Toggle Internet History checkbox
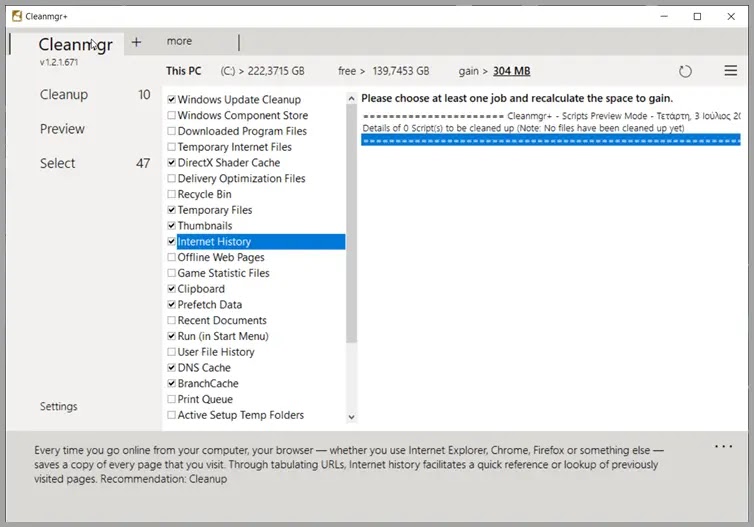Image resolution: width=754 pixels, height=527 pixels. click(171, 241)
